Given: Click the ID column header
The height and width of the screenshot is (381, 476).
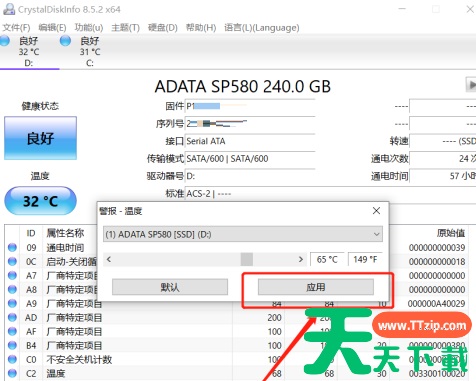Looking at the screenshot, I should 31,233.
